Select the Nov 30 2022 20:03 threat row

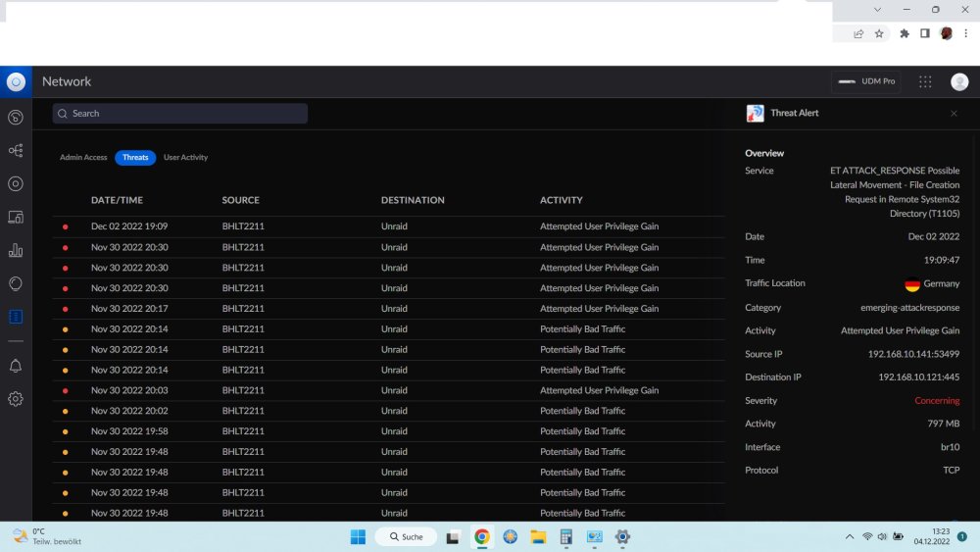pos(389,390)
